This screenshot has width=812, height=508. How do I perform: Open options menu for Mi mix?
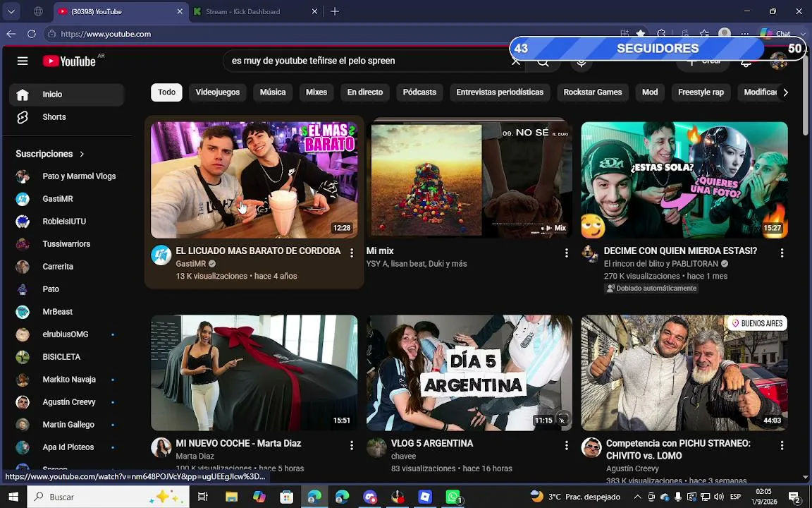[567, 253]
